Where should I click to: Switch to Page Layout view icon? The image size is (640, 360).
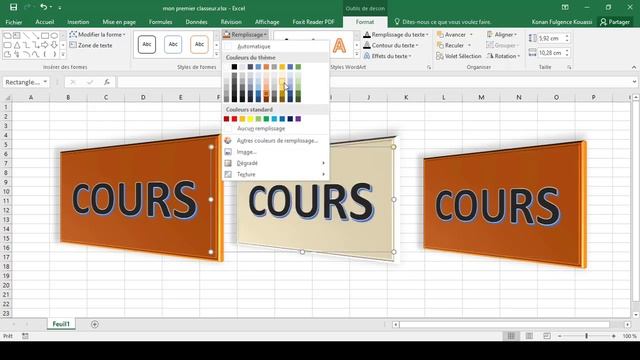pyautogui.click(x=529, y=336)
